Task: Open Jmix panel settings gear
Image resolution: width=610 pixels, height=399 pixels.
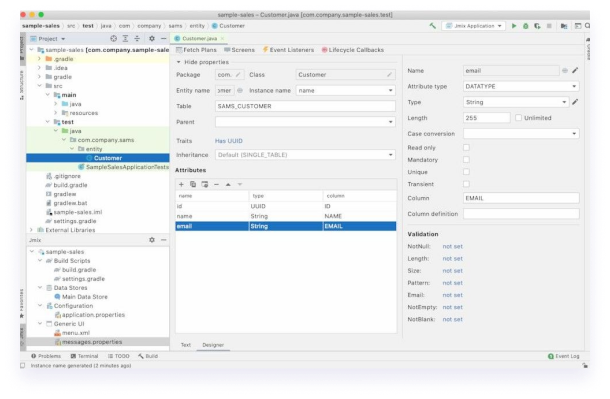Action: click(x=152, y=240)
